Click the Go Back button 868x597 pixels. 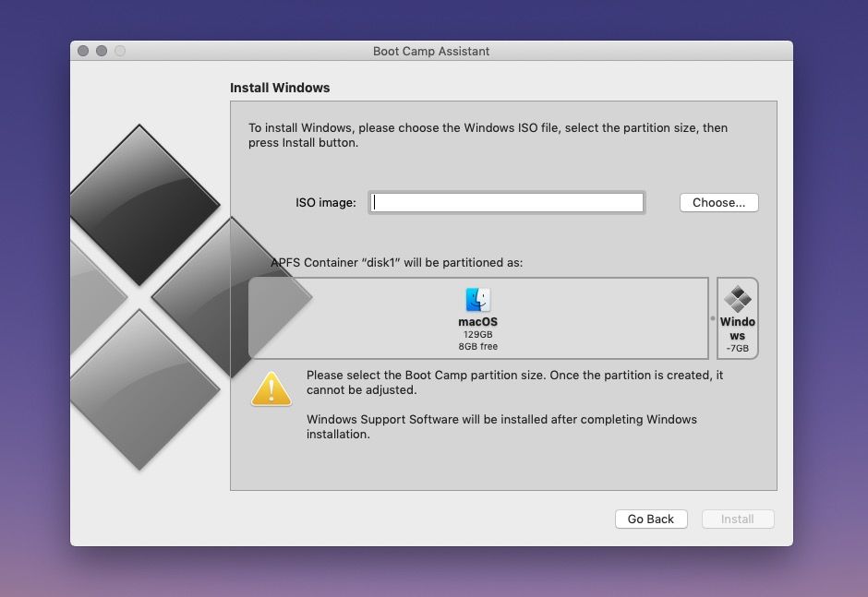point(651,519)
